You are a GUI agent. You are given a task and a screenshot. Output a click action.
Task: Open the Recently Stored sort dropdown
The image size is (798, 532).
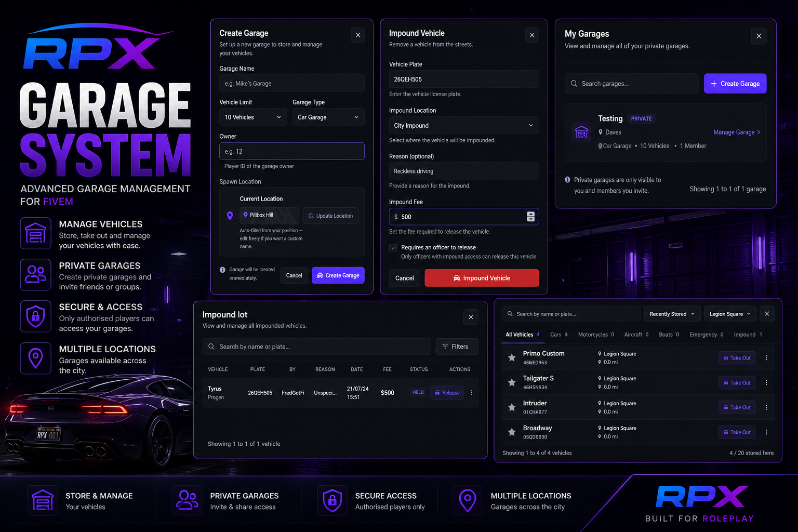(x=672, y=314)
